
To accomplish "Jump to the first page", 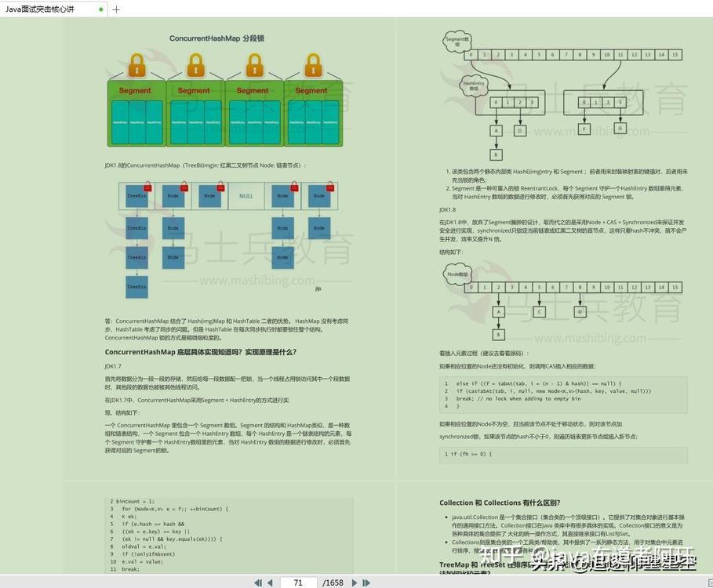I will pos(258,583).
